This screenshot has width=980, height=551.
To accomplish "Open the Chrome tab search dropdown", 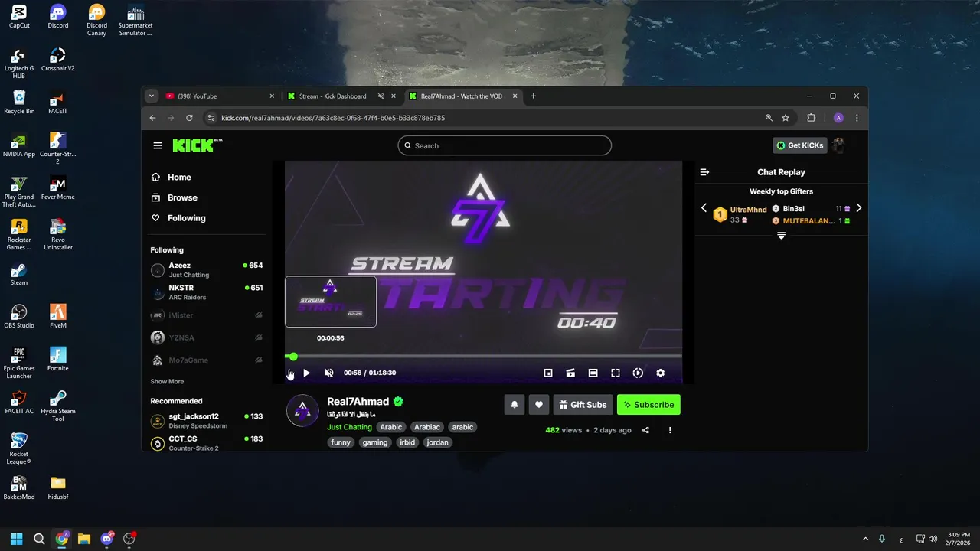I will coord(152,96).
